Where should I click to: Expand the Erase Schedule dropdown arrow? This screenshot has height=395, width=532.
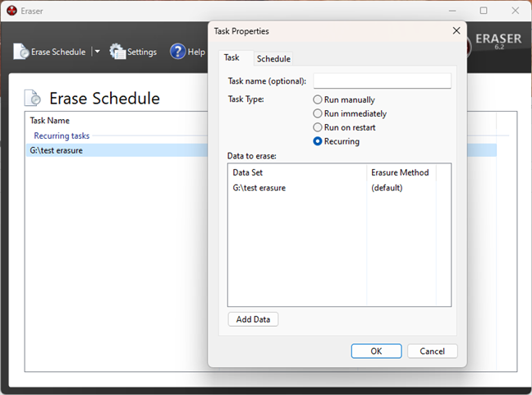[97, 52]
